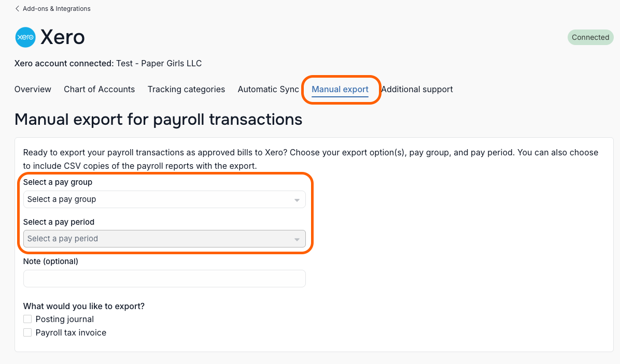Click the Payroll tax invoice label
Screen dimensions: 620x364
[x=71, y=332]
